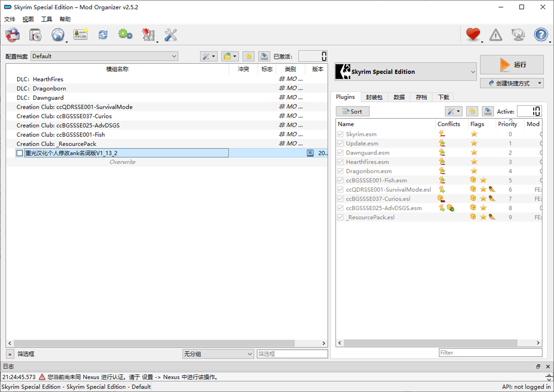Image resolution: width=554 pixels, height=392 pixels.
Task: Click the plugins create backup icon
Action: click(x=488, y=111)
